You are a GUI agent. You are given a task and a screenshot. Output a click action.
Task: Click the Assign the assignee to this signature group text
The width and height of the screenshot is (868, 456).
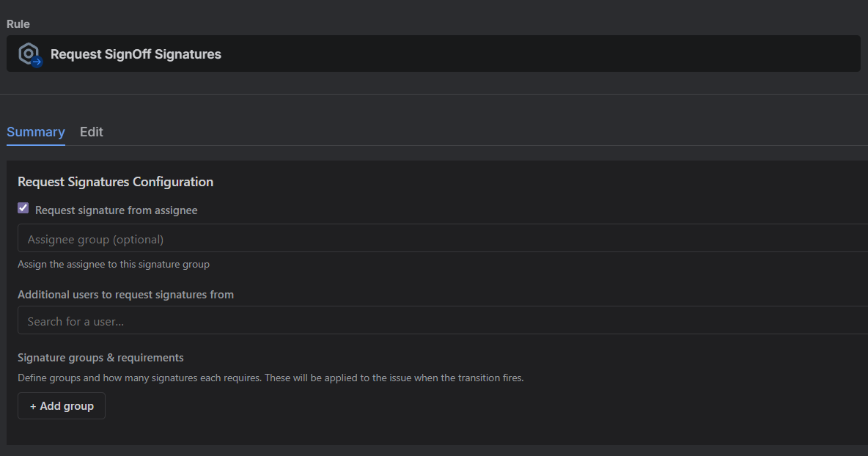click(114, 264)
